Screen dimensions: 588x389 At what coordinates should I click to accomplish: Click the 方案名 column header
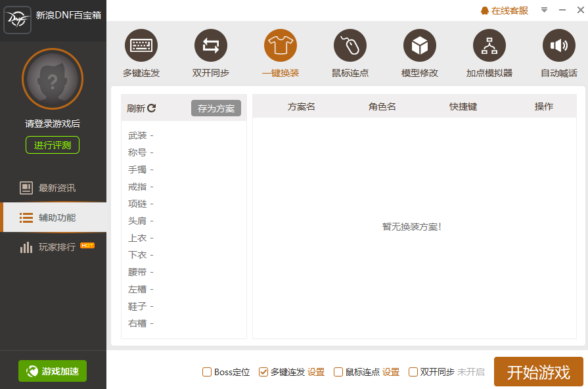coord(301,106)
